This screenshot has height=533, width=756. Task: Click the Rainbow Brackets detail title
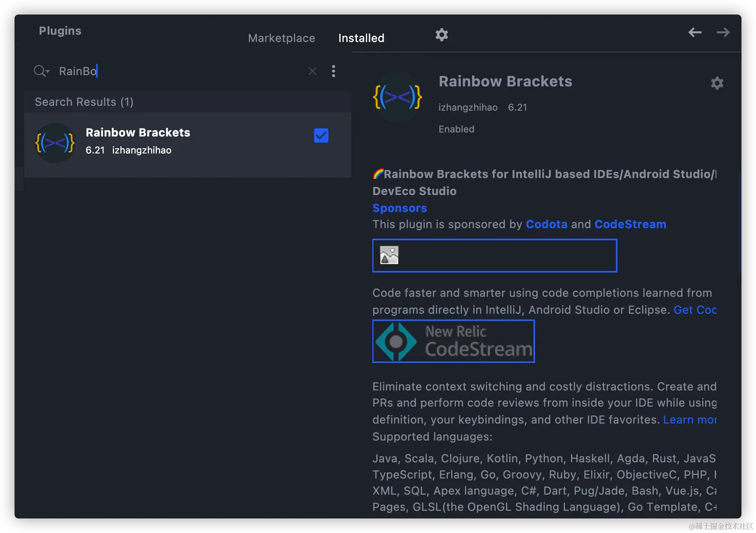tap(505, 81)
